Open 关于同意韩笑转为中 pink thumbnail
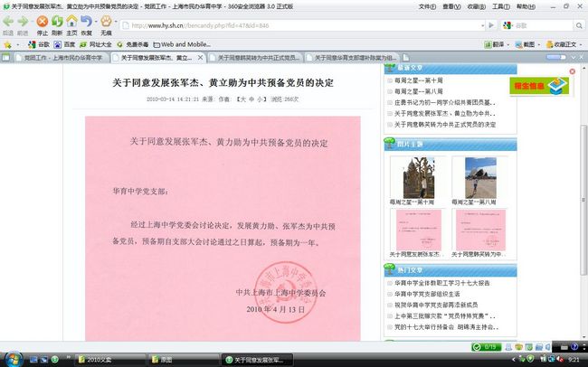Image resolution: width=588 pixels, height=367 pixels. pos(480,230)
